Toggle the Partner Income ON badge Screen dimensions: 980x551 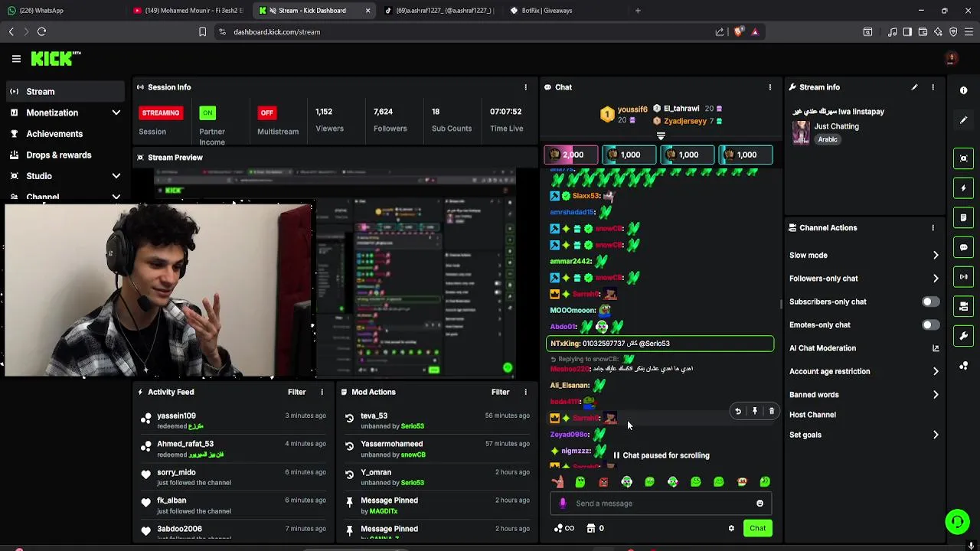pyautogui.click(x=207, y=112)
